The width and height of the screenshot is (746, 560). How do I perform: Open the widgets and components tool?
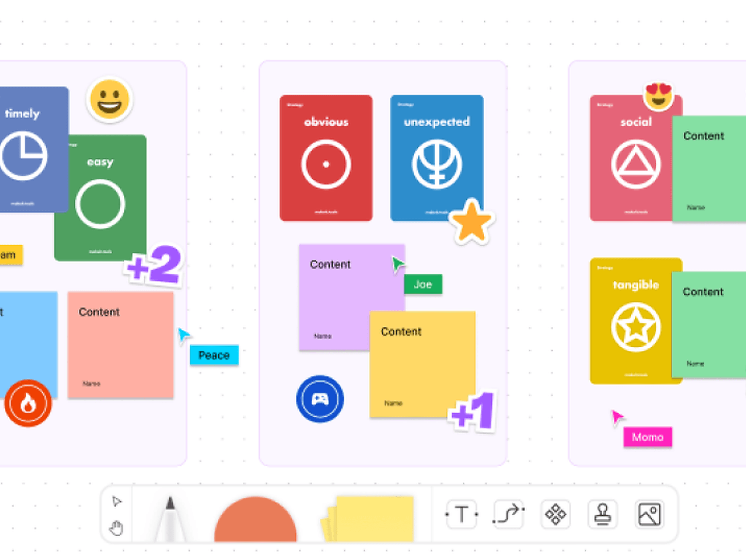point(555,514)
